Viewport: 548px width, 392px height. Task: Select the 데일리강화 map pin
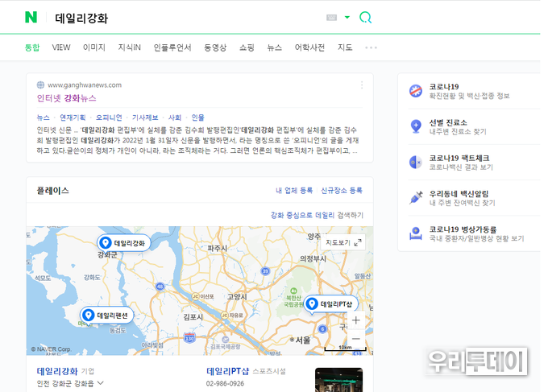point(124,243)
